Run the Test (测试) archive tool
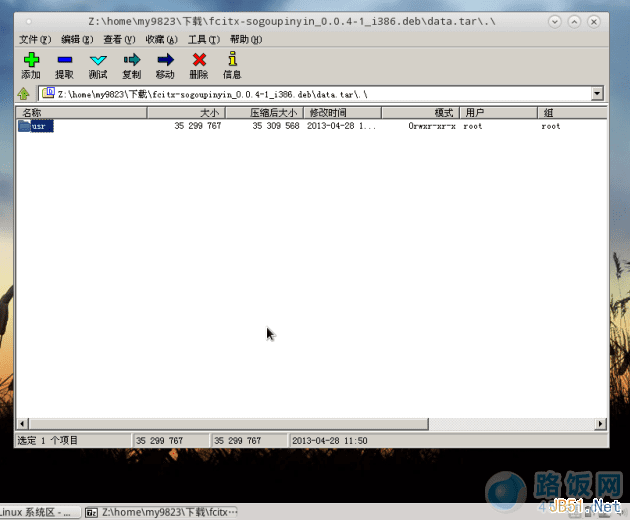The image size is (630, 520). point(98,60)
